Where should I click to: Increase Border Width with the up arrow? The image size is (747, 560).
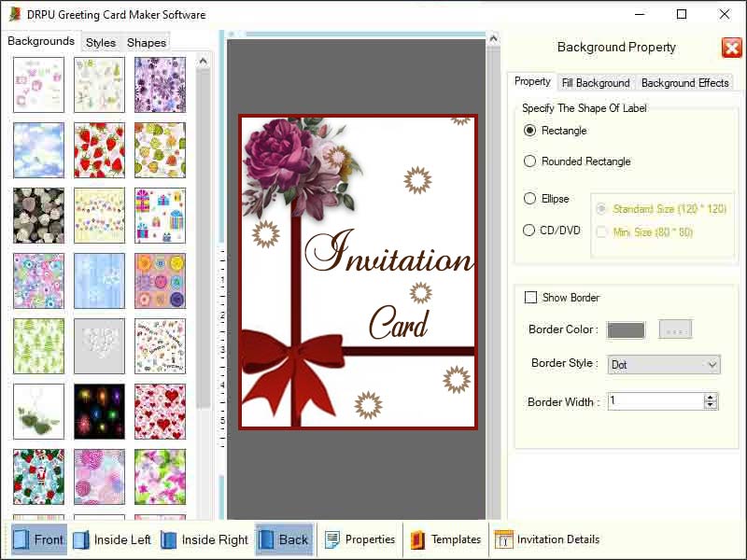[x=708, y=396]
